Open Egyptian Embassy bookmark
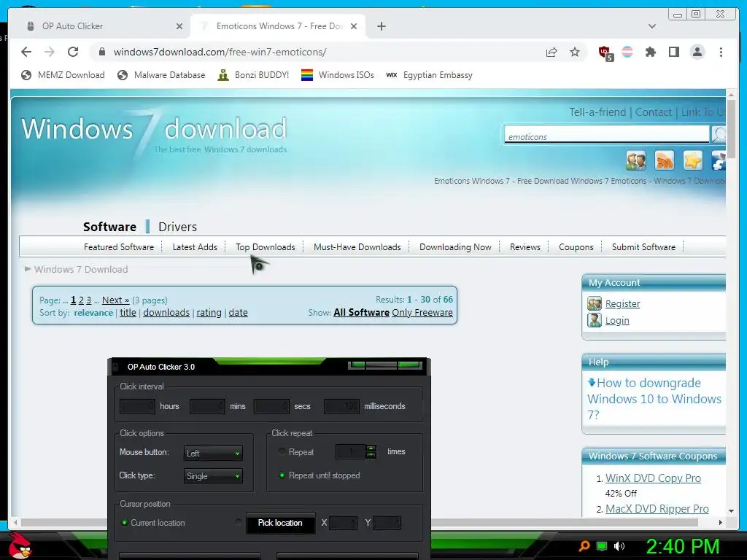 (429, 75)
